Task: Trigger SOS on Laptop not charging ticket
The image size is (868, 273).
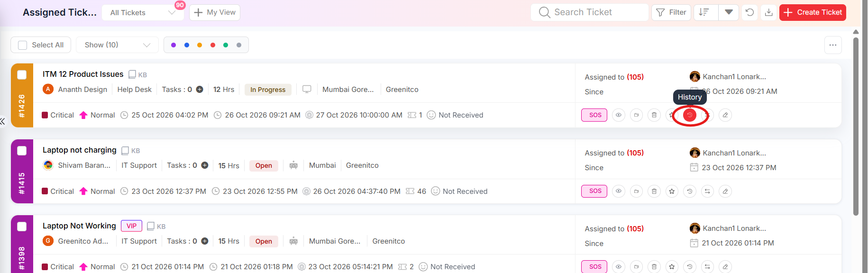Action: point(594,191)
